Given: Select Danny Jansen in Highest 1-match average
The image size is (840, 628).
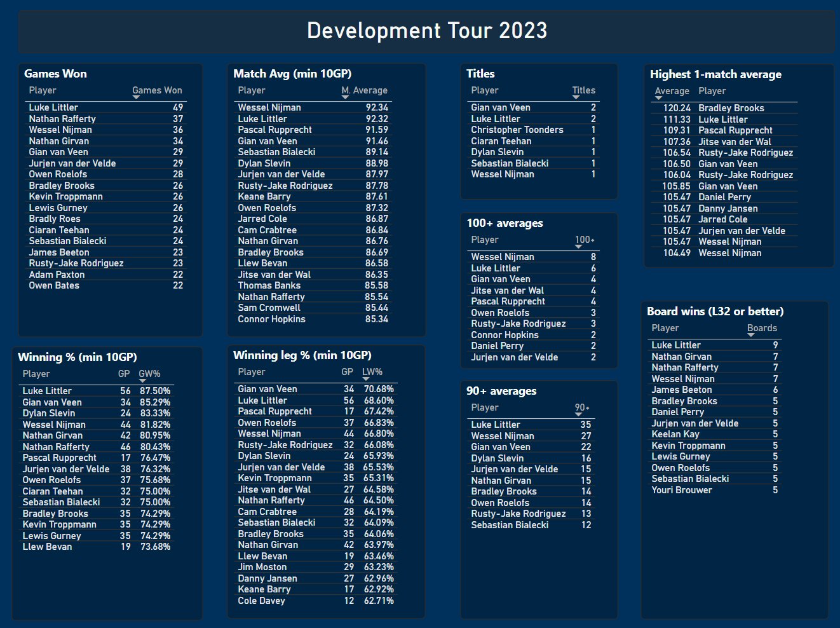Looking at the screenshot, I should pos(728,208).
